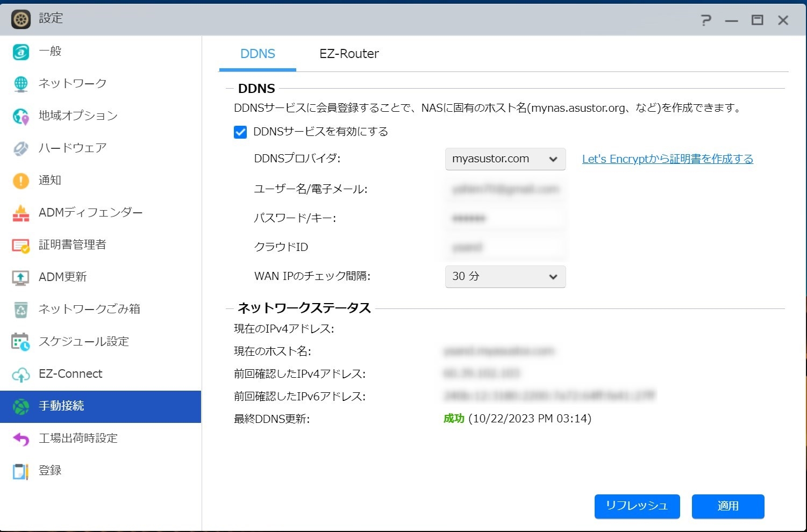Open the WAN IP check interval dropdown

[x=505, y=277]
